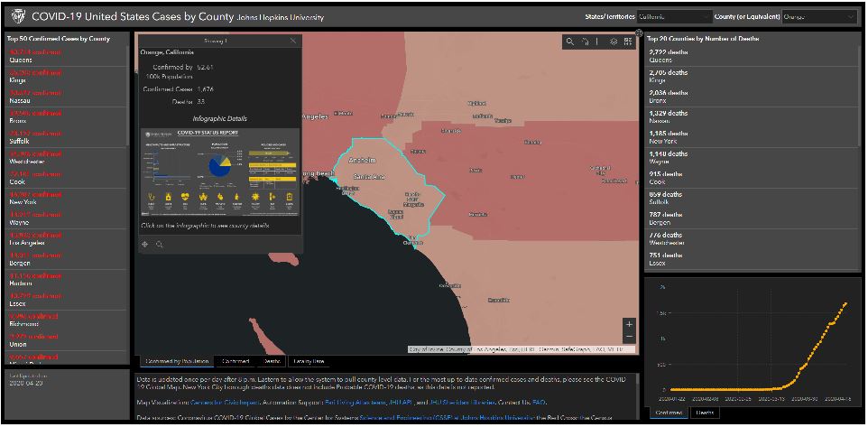
Task: Select Essex 751 deaths entry
Action: pyautogui.click(x=752, y=259)
